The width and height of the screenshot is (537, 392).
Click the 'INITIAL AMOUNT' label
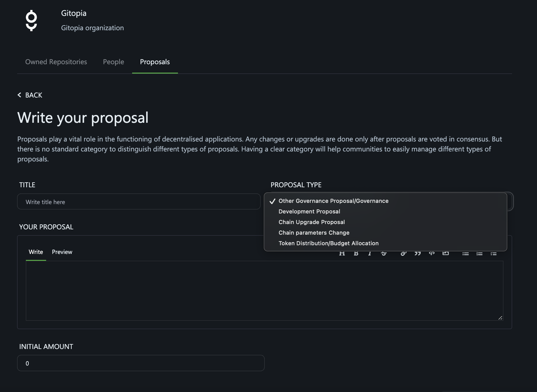click(x=46, y=347)
